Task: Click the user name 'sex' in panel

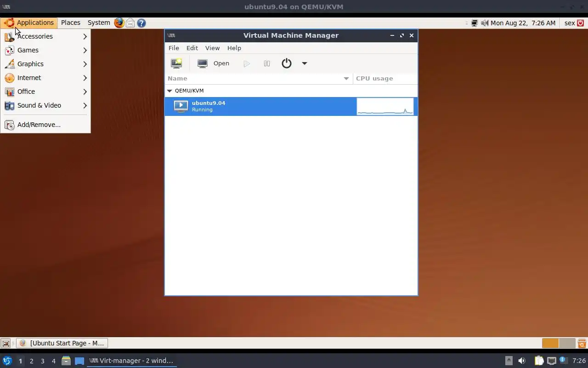Action: pyautogui.click(x=570, y=23)
